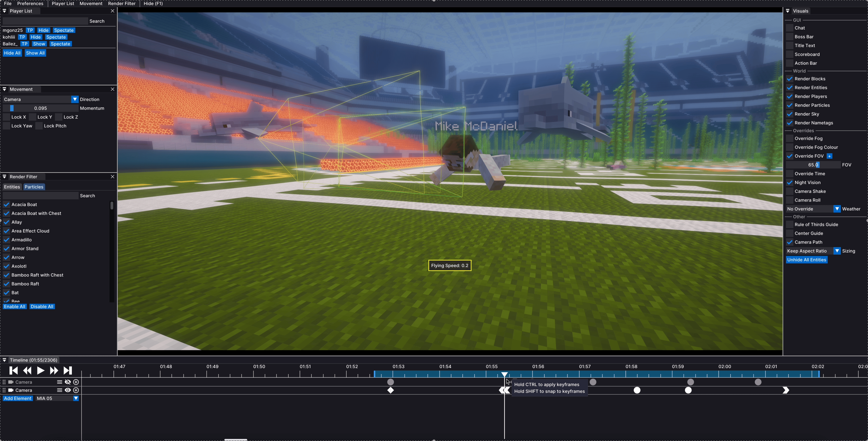Screen dimensions: 868x441
Task: Jump to start of timeline
Action: (x=14, y=371)
